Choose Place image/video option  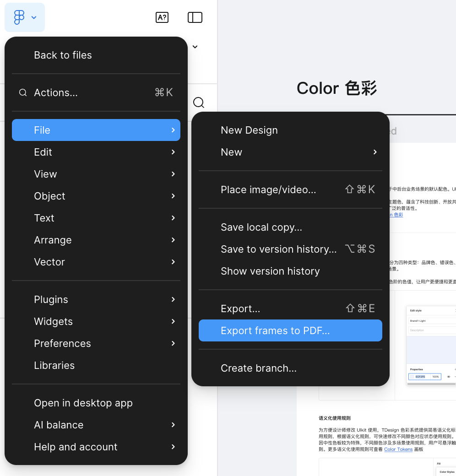click(268, 189)
